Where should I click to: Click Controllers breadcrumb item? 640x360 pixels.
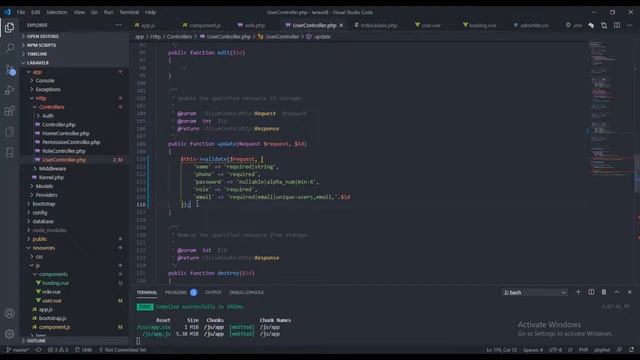click(179, 37)
